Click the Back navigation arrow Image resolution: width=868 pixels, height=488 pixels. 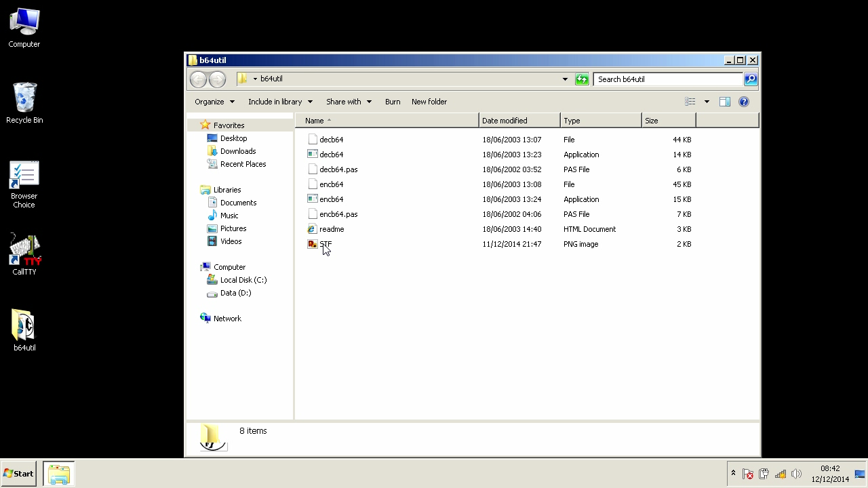(198, 79)
